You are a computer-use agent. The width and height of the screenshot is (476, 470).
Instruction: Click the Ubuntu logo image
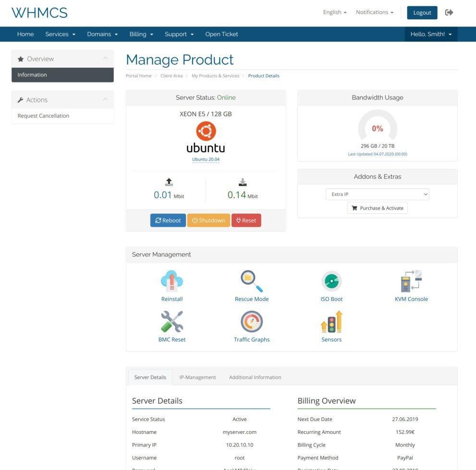click(206, 137)
